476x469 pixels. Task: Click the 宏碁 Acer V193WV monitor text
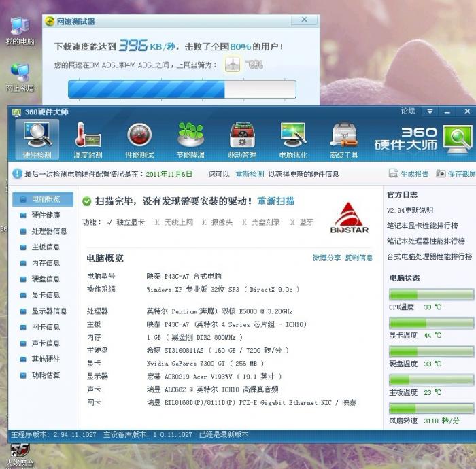tap(214, 377)
